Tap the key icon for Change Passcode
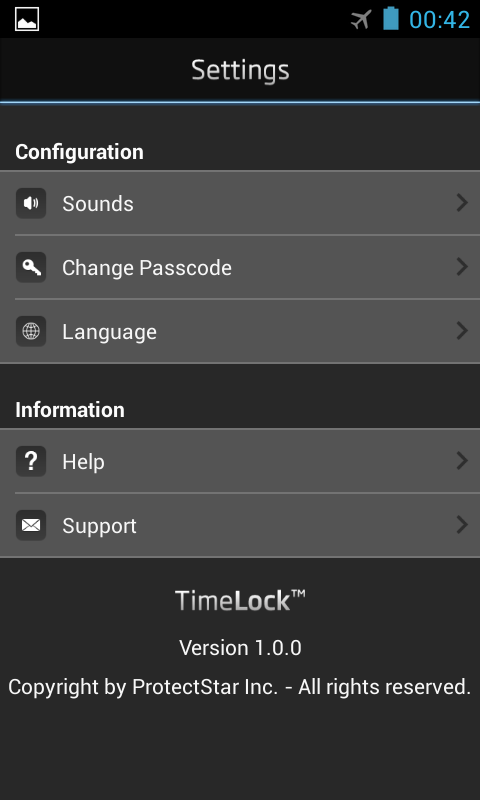This screenshot has width=480, height=800. click(x=31, y=267)
